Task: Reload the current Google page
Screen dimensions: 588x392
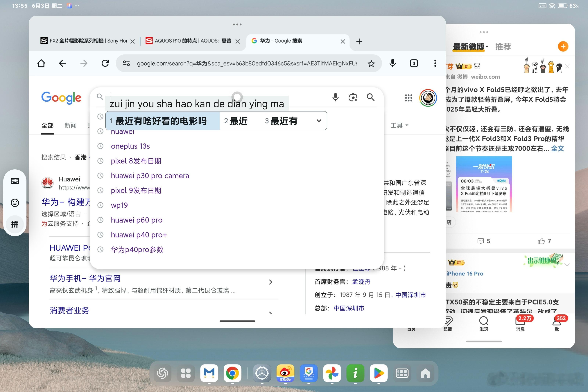Action: pos(105,63)
